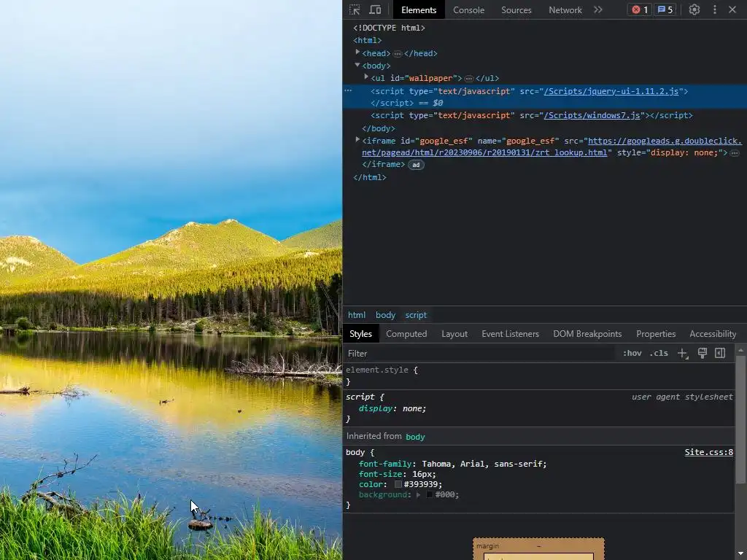Open the #393939 color swatch
This screenshot has height=560, width=747.
(398, 484)
